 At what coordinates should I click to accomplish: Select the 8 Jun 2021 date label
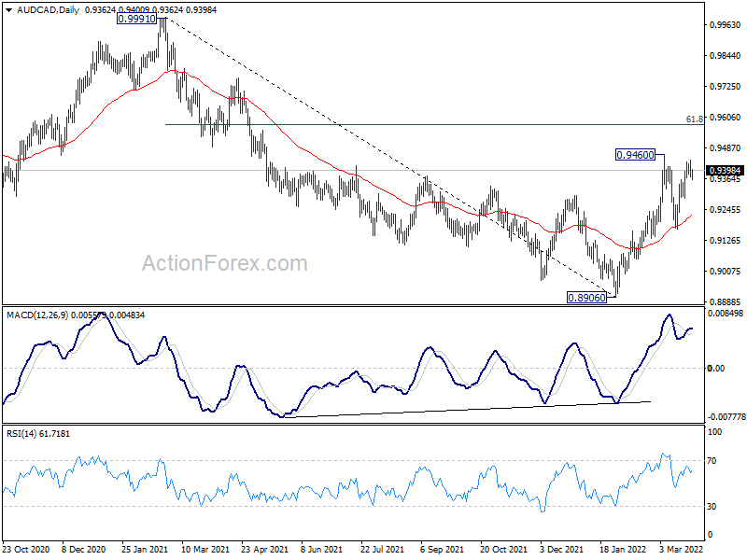(322, 550)
